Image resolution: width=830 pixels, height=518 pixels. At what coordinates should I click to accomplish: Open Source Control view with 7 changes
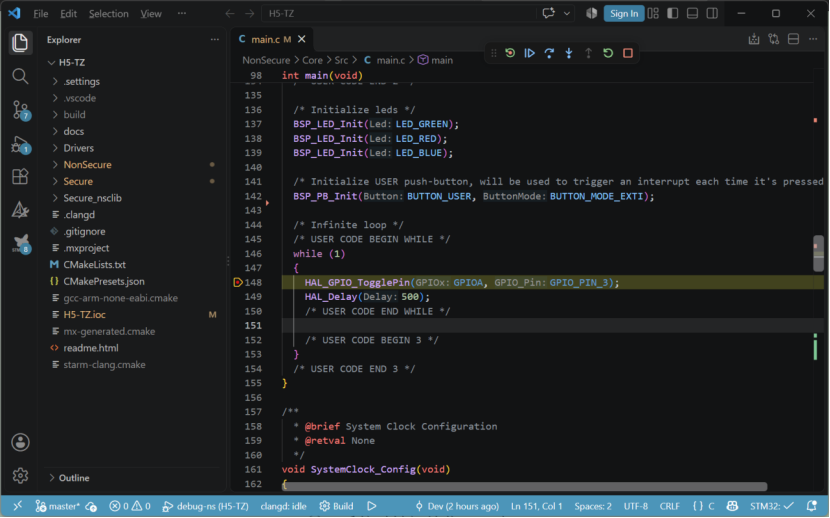tap(21, 110)
